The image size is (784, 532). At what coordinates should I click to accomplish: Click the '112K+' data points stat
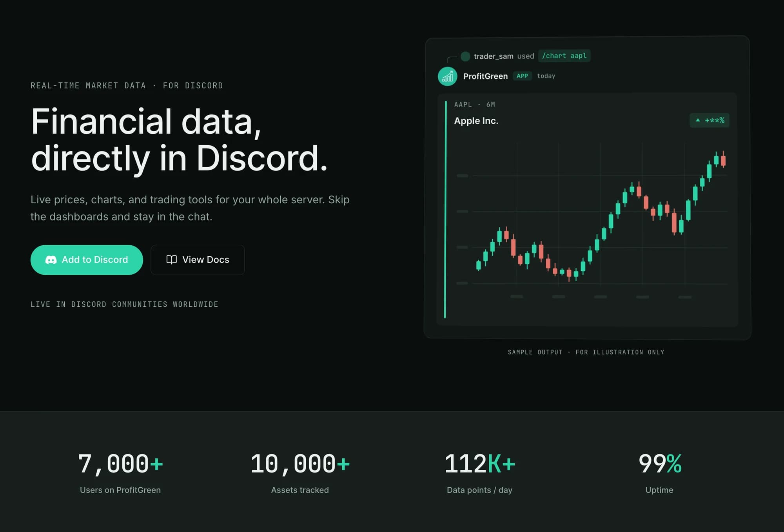coord(479,464)
